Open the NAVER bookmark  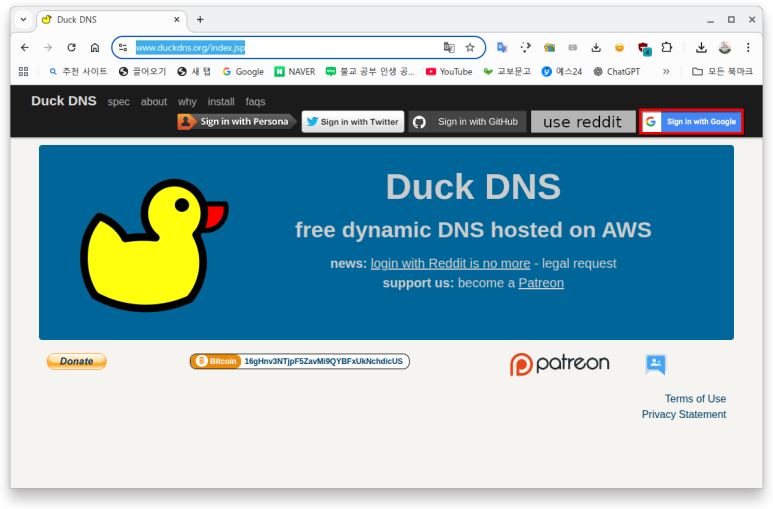295,72
